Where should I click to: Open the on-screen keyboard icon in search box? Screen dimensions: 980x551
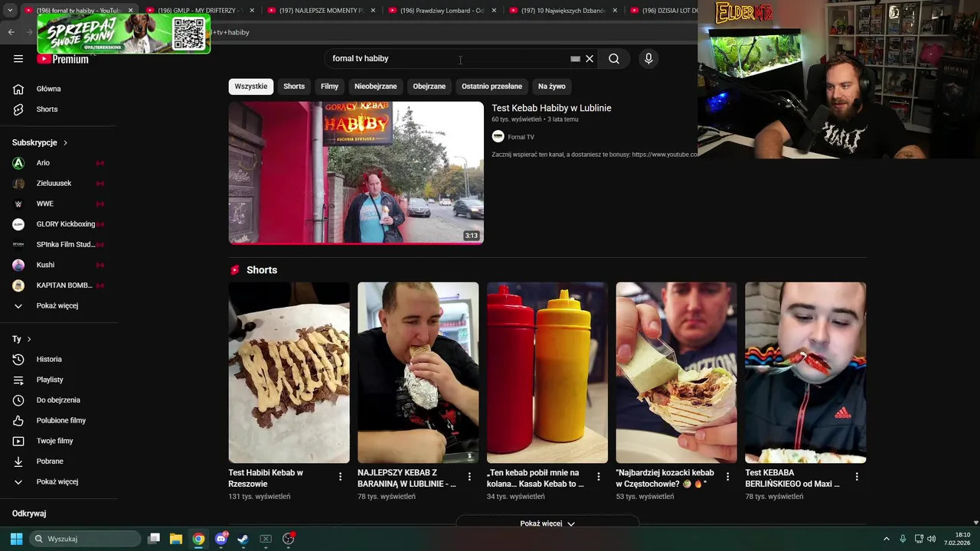[x=575, y=59]
